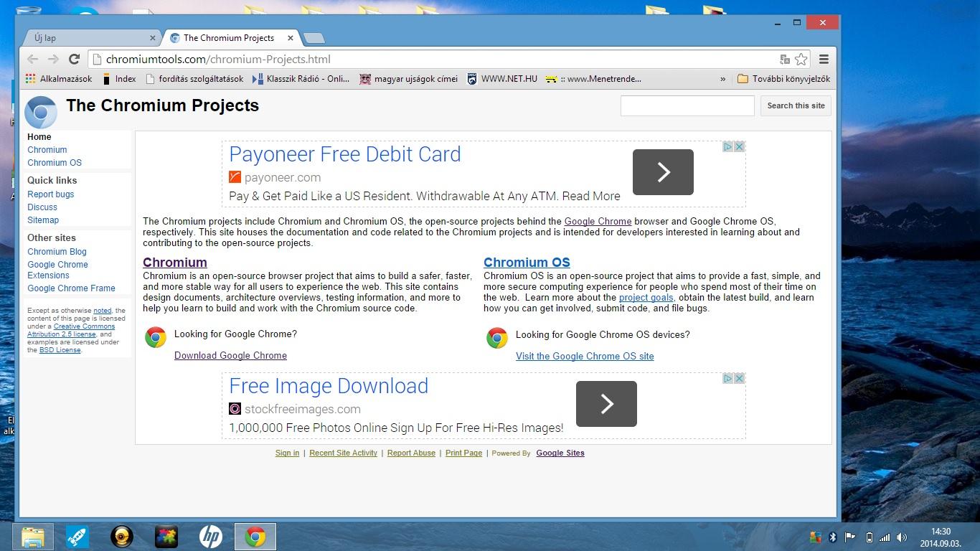Click the arrow button on Payoneer ad

point(663,172)
